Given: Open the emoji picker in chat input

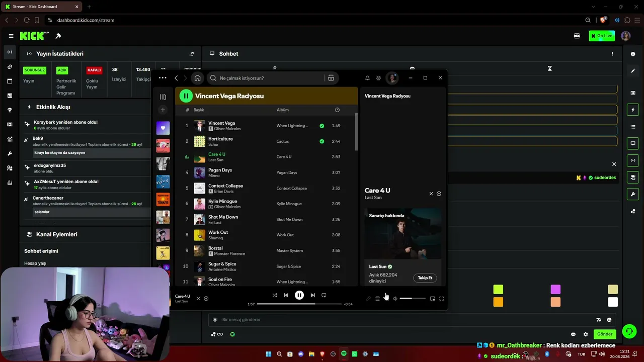Looking at the screenshot, I should click(609, 320).
